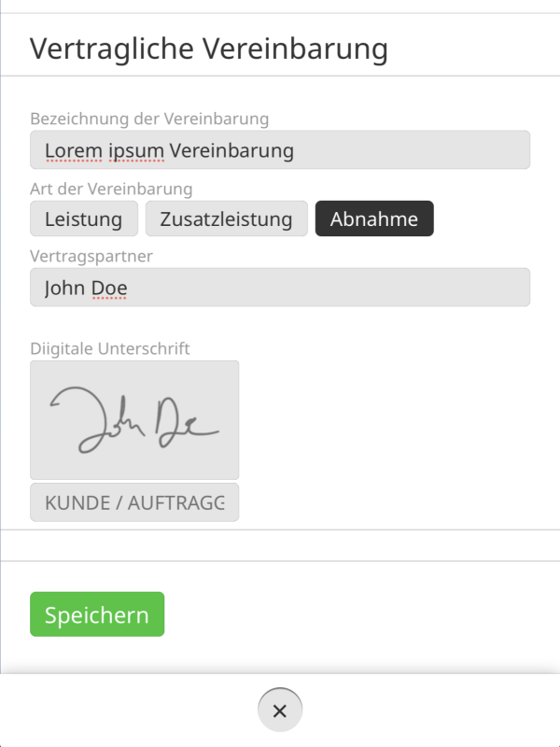Deselect the currently active Abnahme option
Viewport: 560px width, 747px height.
[374, 218]
